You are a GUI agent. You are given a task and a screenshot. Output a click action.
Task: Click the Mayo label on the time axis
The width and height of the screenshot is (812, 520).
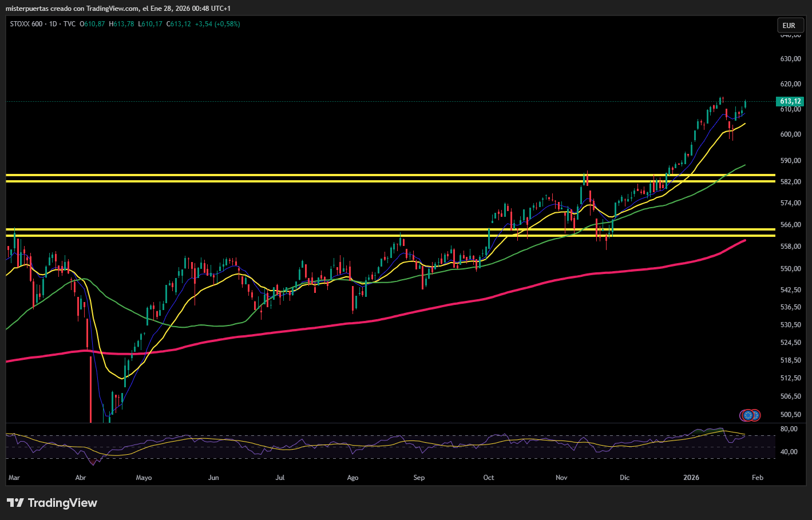pyautogui.click(x=144, y=478)
